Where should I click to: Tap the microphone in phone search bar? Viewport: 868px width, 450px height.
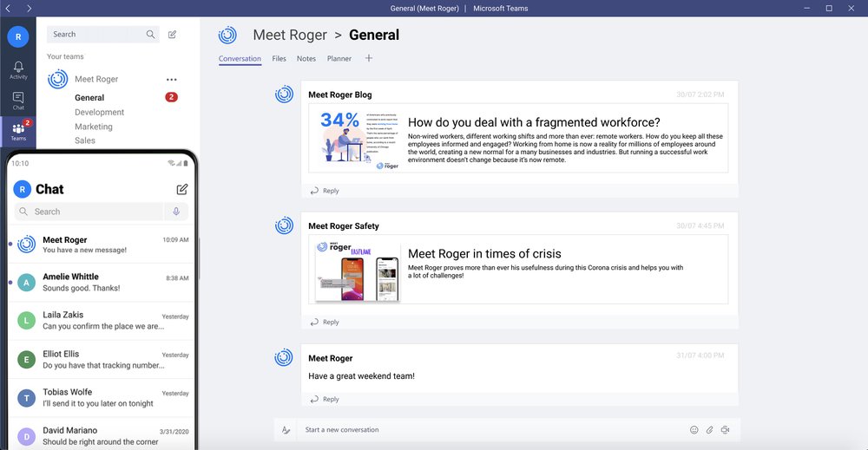(176, 212)
